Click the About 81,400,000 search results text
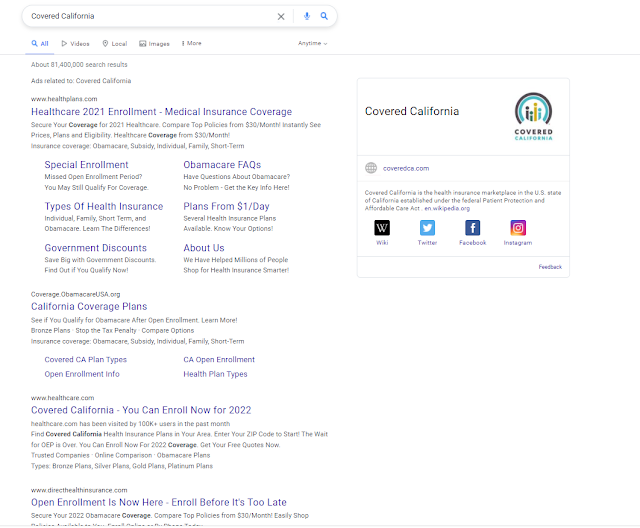The height and width of the screenshot is (528, 640). [x=79, y=64]
